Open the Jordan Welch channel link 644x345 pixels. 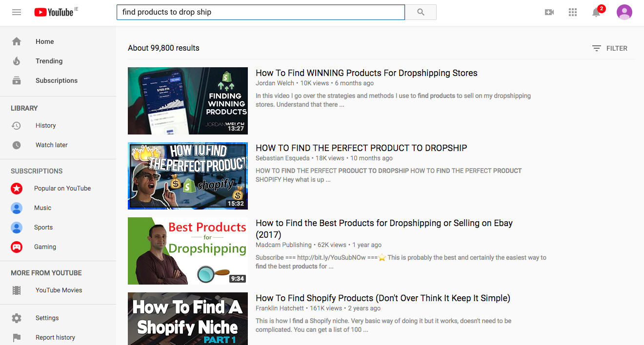[275, 83]
